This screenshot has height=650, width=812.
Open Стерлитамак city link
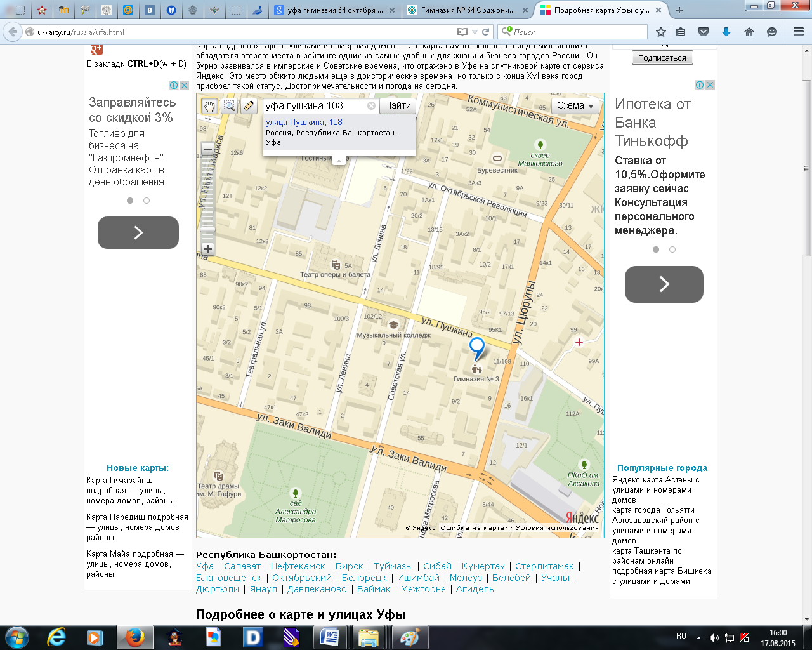click(x=544, y=566)
